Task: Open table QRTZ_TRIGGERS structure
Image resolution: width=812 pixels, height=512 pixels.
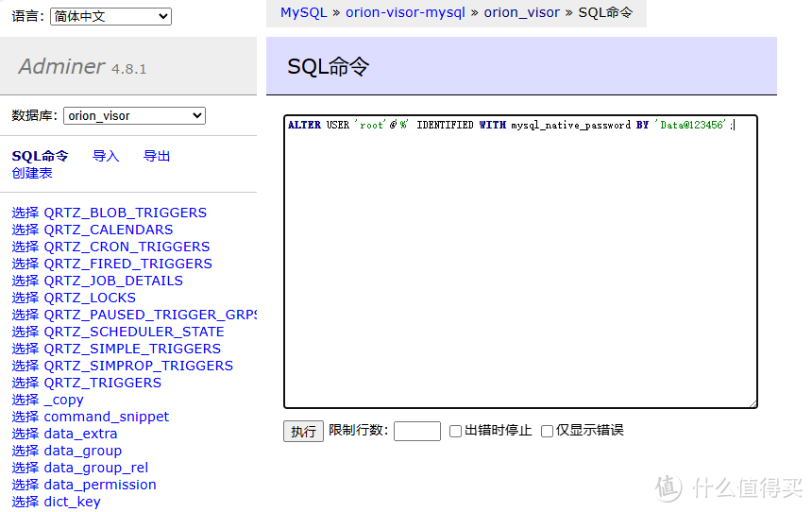Action: [x=103, y=384]
